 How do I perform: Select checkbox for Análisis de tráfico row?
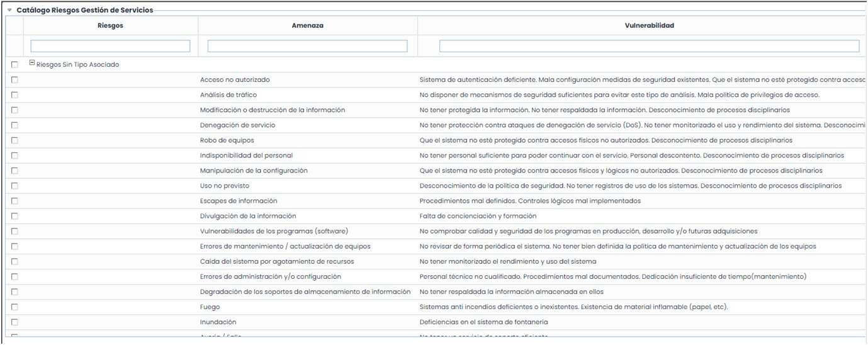(14, 95)
